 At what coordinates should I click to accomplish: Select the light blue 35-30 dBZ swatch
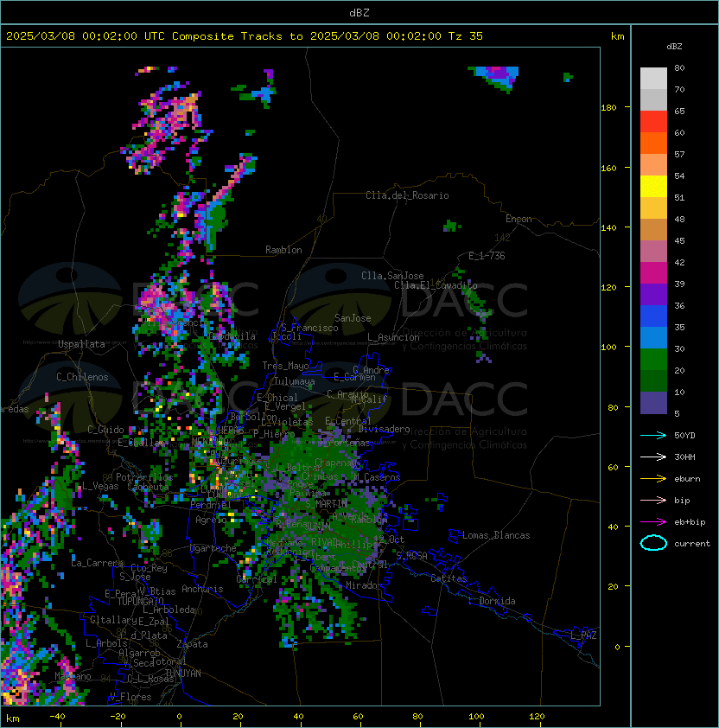click(x=653, y=337)
